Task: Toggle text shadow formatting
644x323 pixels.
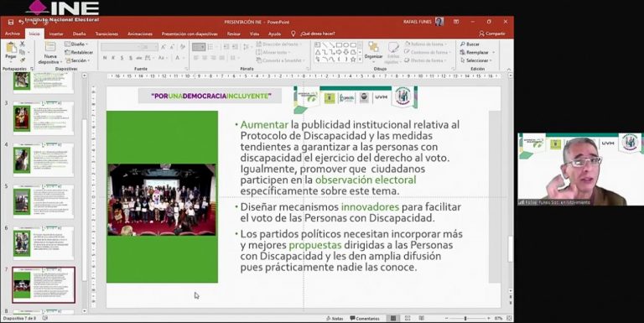Action: [x=131, y=58]
